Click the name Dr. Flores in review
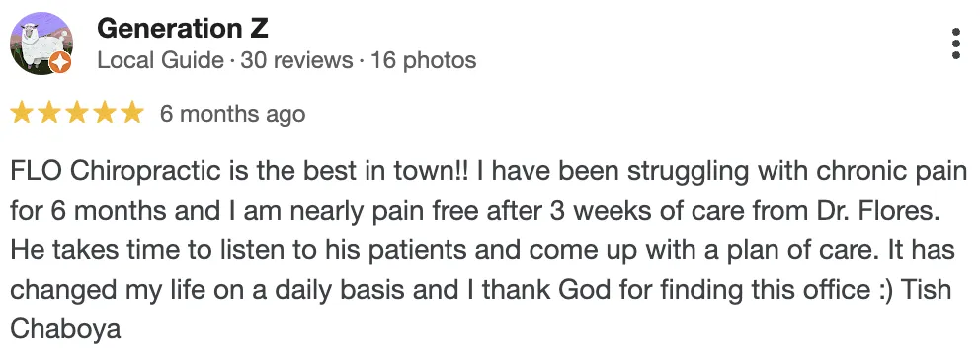 click(x=894, y=211)
